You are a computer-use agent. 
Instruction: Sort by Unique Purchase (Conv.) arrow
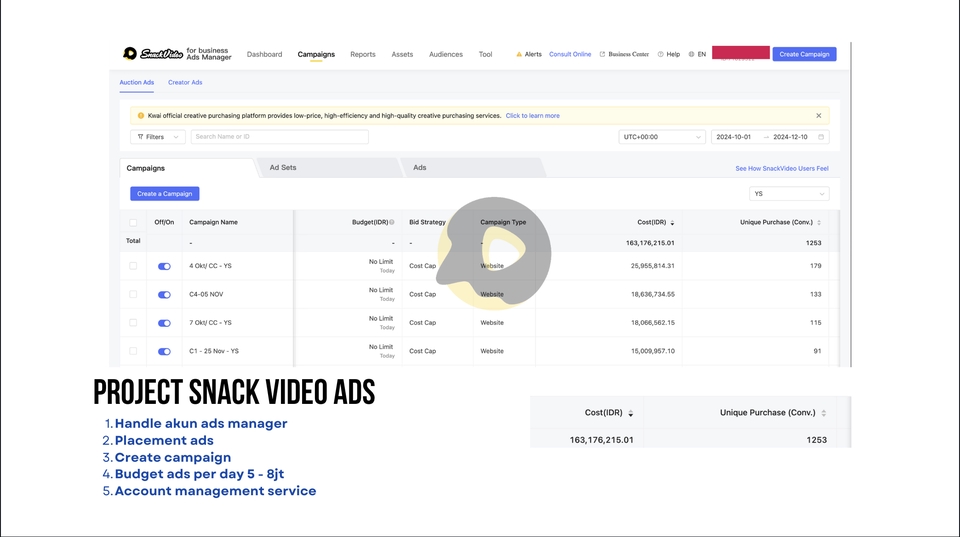point(819,223)
